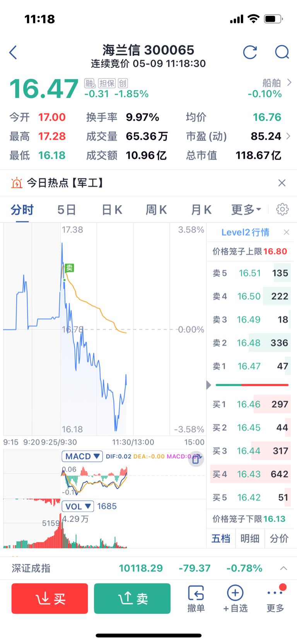Image resolution: width=297 pixels, height=644 pixels.
Task: Select the 分价 tab
Action: 279,538
